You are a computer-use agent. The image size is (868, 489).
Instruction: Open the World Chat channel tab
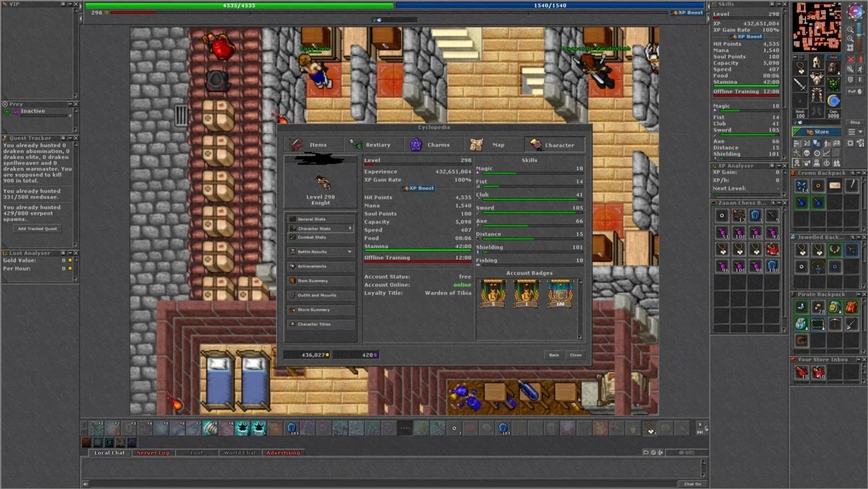click(240, 452)
